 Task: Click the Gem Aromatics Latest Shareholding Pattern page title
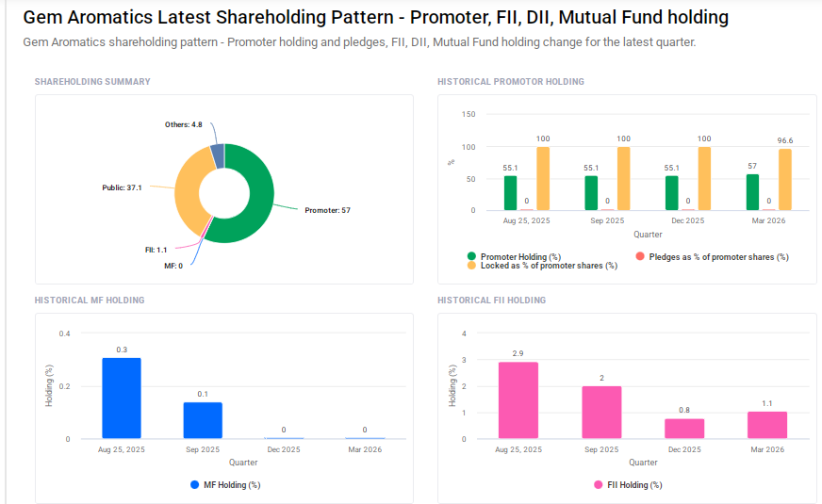point(376,17)
